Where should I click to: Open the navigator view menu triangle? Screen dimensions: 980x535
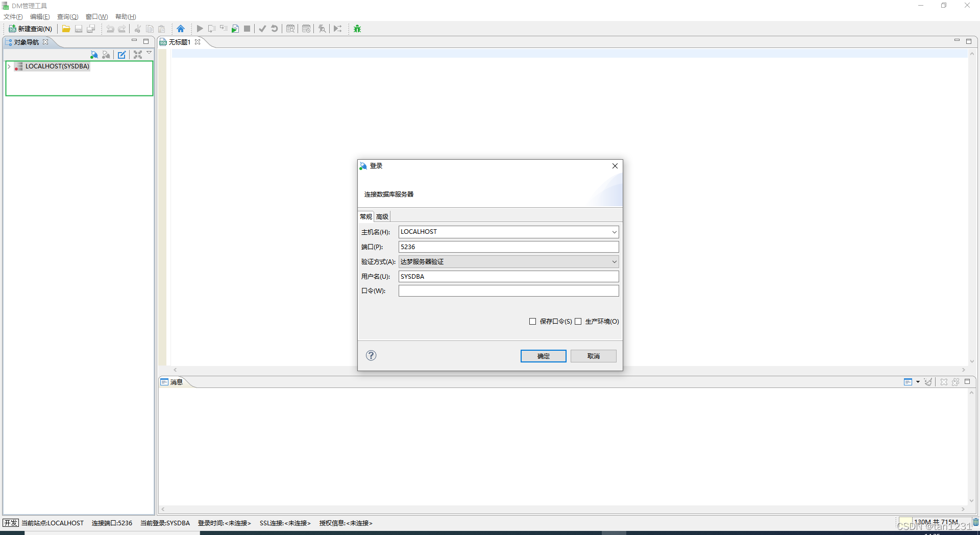[x=149, y=53]
